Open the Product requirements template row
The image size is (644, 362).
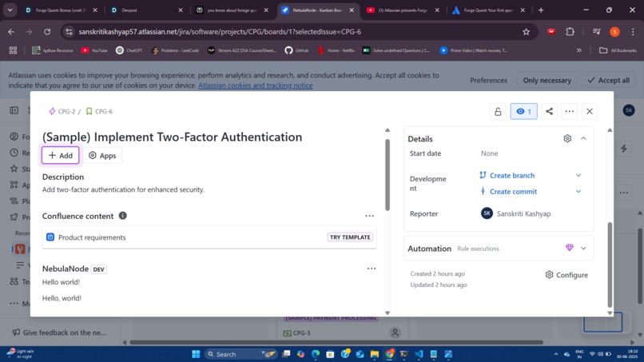(x=209, y=237)
